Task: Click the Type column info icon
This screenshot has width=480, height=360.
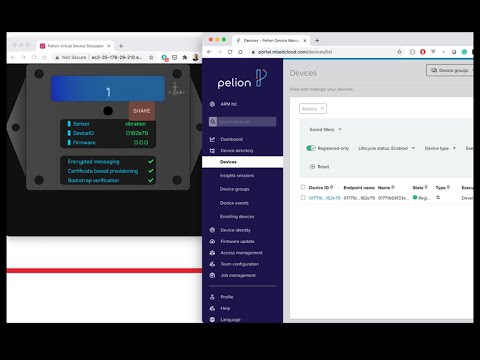Action: tap(448, 187)
